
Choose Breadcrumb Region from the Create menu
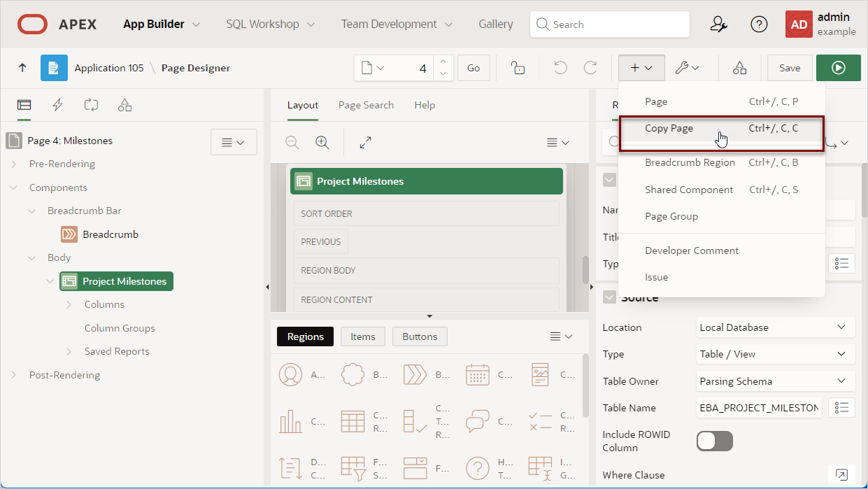[722, 162]
